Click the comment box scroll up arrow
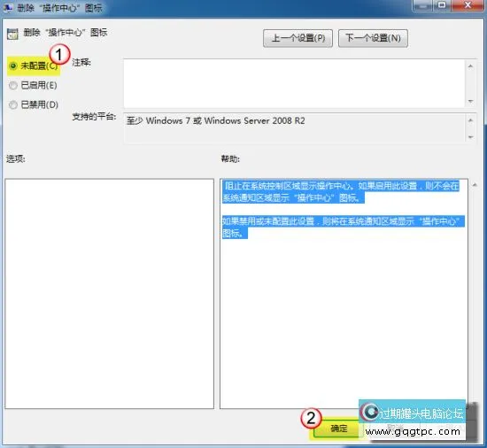487x448 pixels. (x=470, y=66)
